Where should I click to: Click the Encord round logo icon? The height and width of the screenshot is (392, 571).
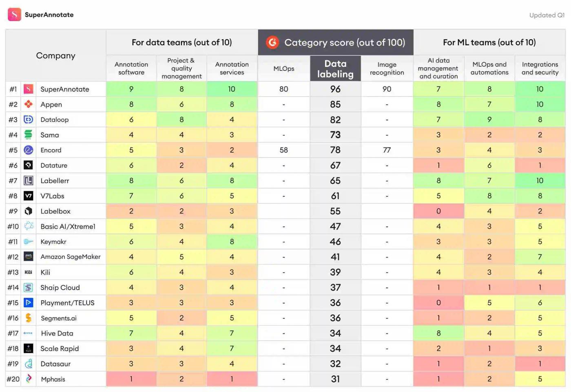pyautogui.click(x=28, y=150)
